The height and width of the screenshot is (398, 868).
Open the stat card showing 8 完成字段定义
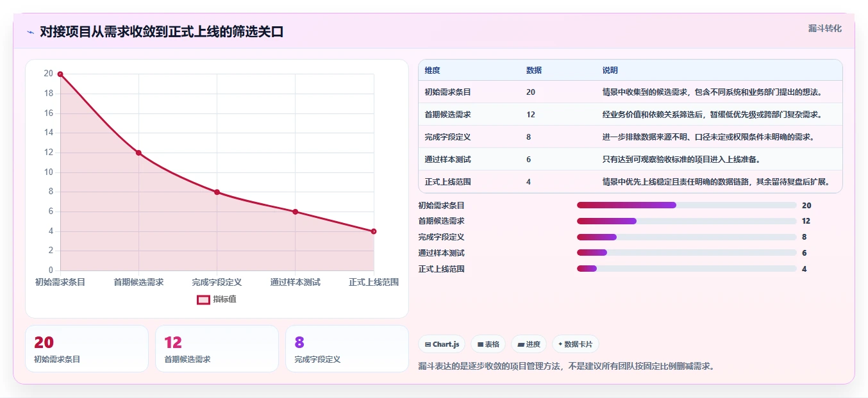click(x=347, y=349)
